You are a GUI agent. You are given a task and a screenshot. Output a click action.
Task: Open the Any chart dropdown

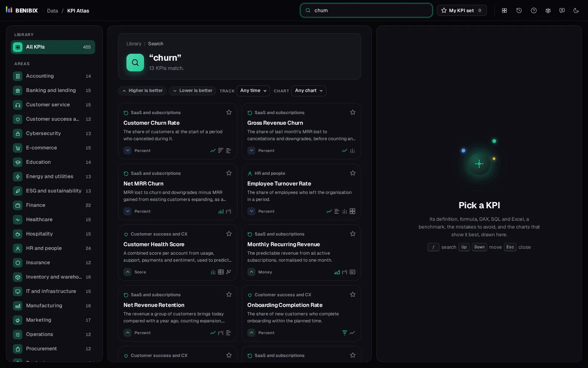tap(309, 91)
